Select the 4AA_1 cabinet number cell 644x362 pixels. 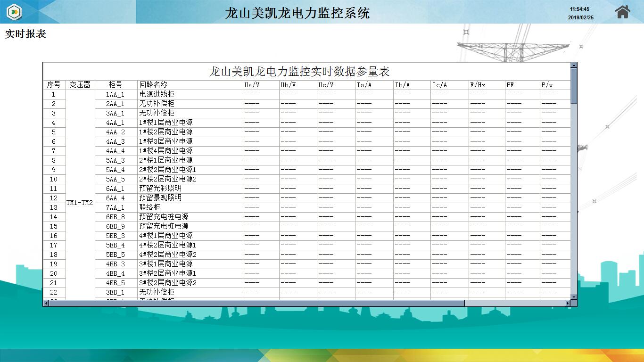tap(116, 123)
